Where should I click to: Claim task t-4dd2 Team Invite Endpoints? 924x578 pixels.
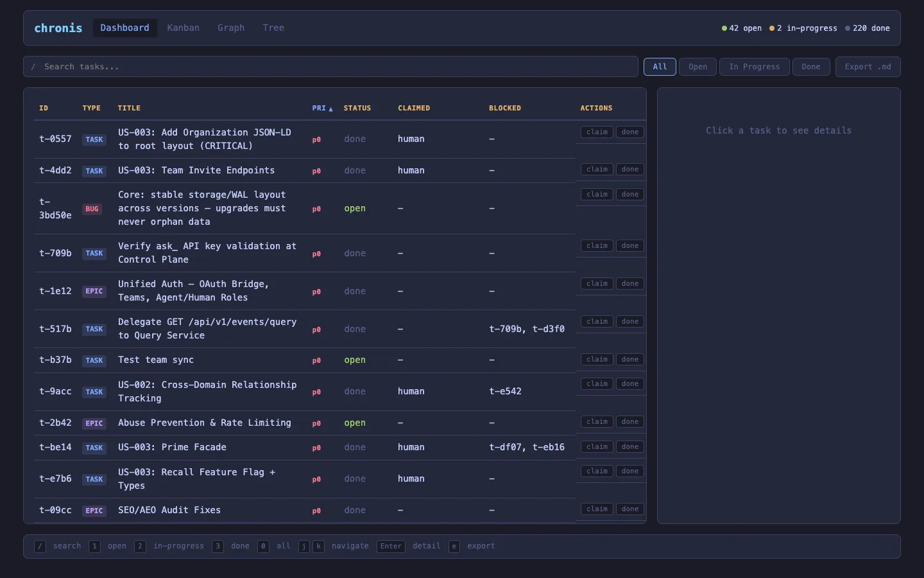[597, 170]
